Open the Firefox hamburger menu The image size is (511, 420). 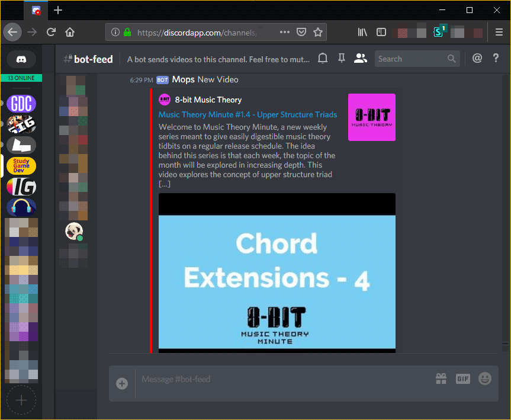coord(499,32)
